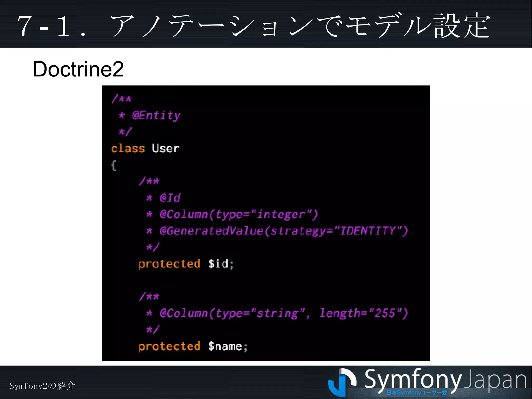Click the '@Column(type="string", length="255")' line
Viewport: 532px width, 399px height.
point(277,313)
